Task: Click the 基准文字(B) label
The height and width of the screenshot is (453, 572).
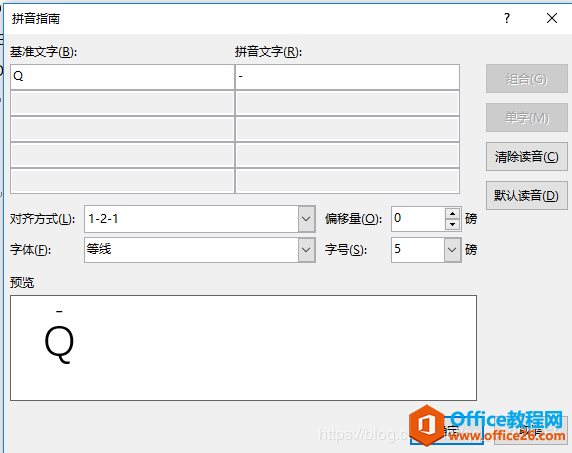Action: coord(43,52)
